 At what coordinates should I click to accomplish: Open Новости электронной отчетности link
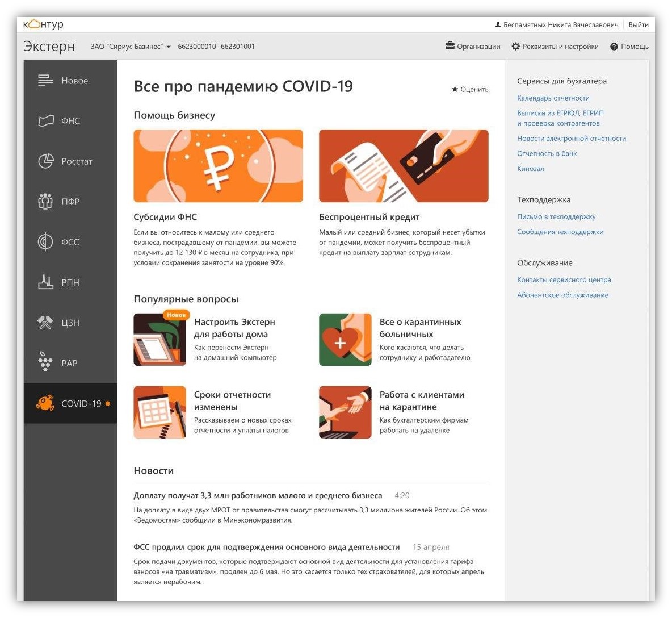coord(572,138)
